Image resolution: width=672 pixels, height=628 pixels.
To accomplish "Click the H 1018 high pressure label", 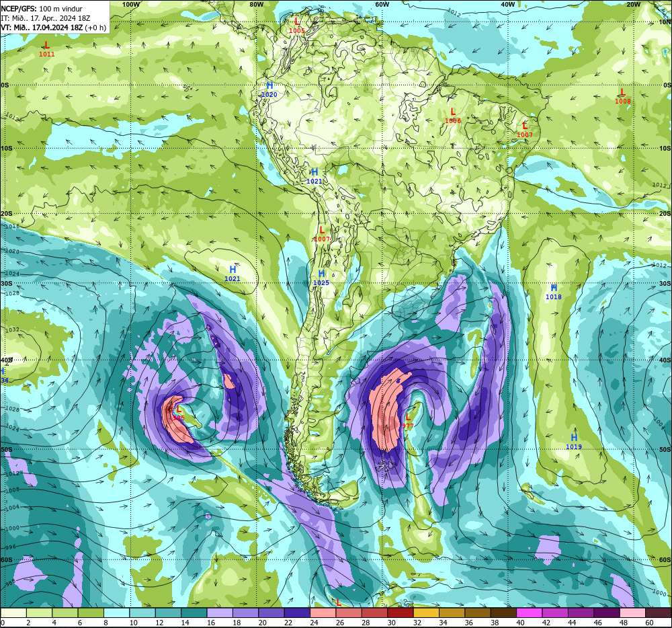I will pyautogui.click(x=553, y=292).
